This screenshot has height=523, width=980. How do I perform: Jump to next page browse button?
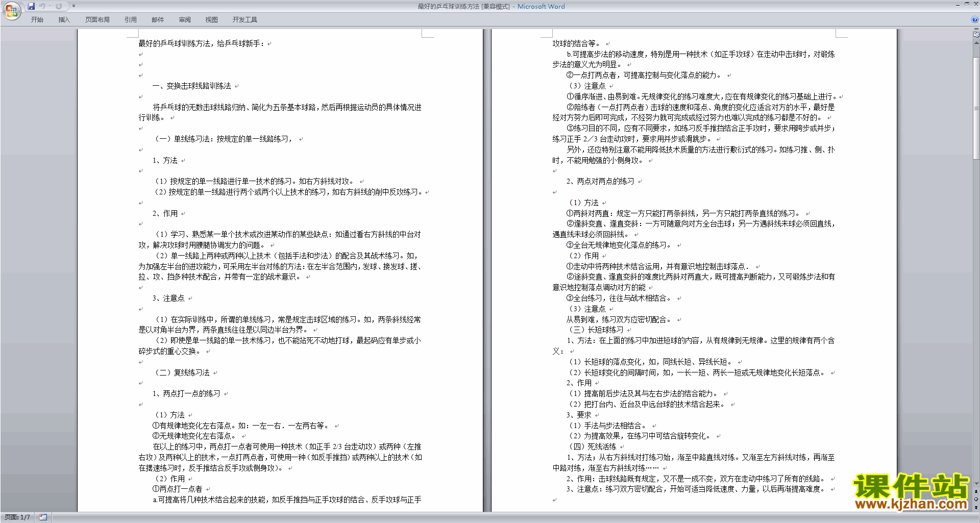point(976,507)
